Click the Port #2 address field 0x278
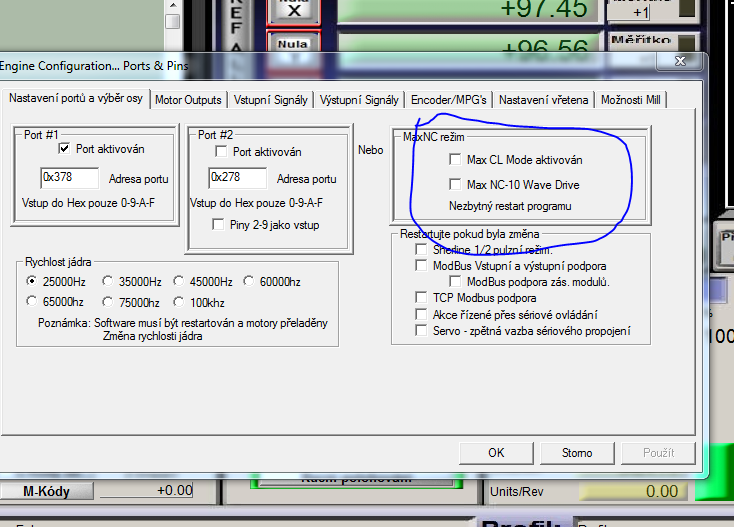This screenshot has width=734, height=527. tap(237, 178)
